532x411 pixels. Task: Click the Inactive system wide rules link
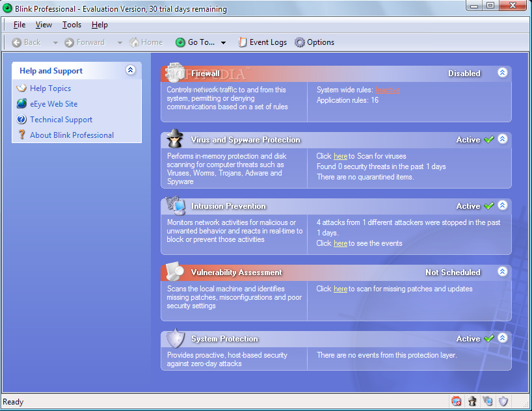(x=388, y=90)
